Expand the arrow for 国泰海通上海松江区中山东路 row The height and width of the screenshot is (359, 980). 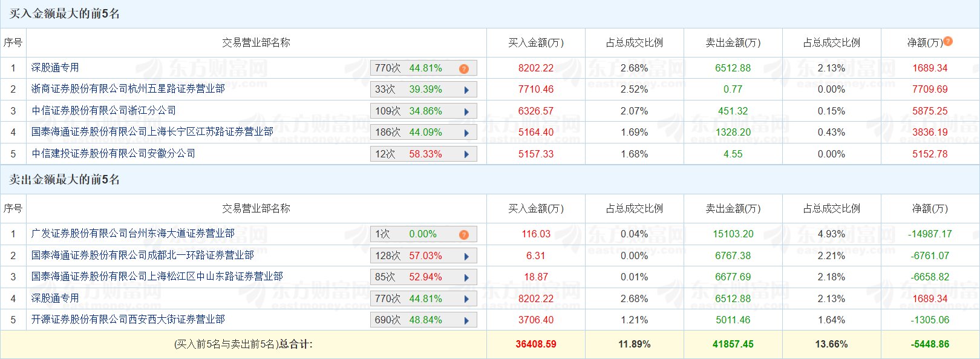[466, 277]
